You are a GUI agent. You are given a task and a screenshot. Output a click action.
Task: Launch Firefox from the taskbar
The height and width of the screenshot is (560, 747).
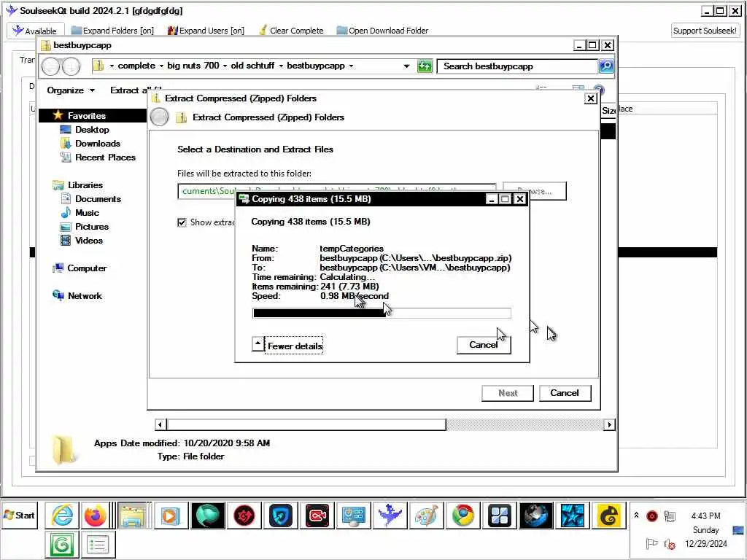[x=96, y=516]
